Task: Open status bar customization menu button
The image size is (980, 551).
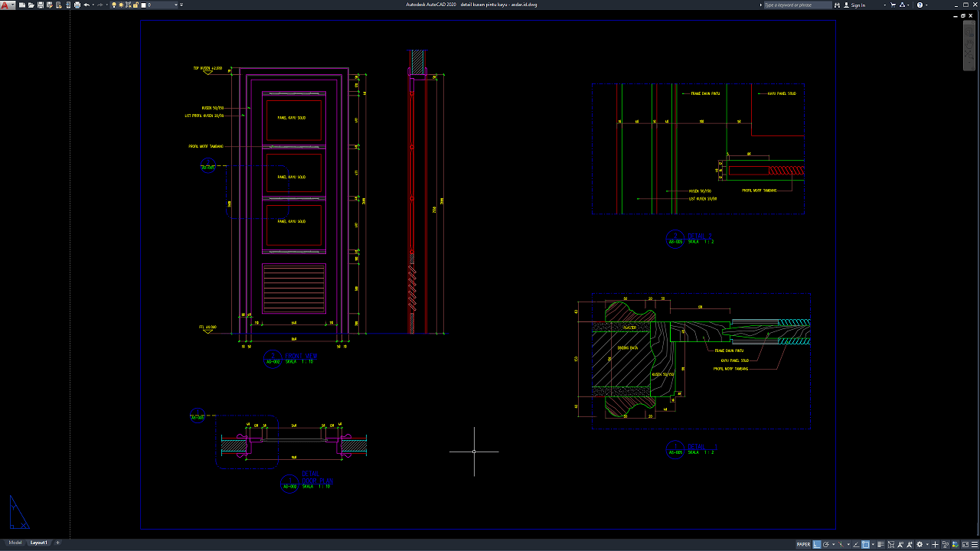Action: [973, 545]
